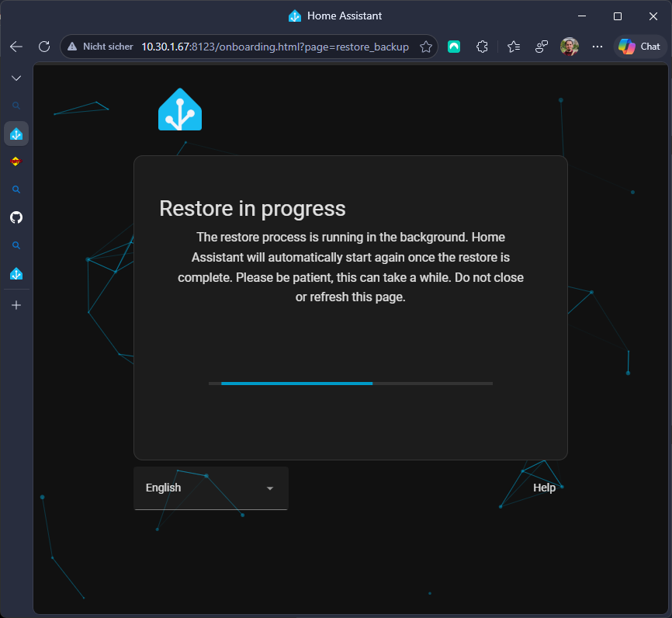Open the user profile avatar
672x618 pixels.
tap(570, 47)
